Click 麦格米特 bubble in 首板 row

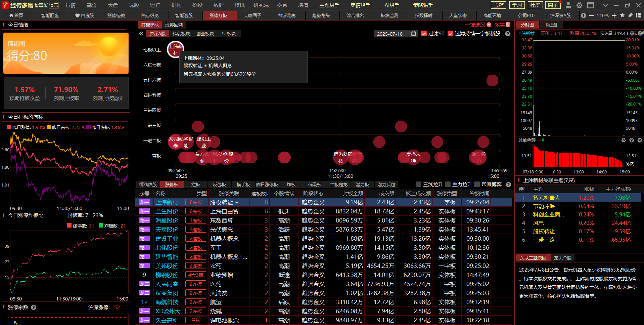tap(413, 157)
